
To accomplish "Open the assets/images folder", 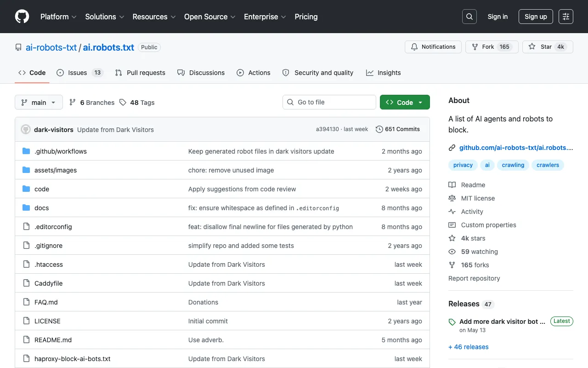I will click(x=56, y=170).
